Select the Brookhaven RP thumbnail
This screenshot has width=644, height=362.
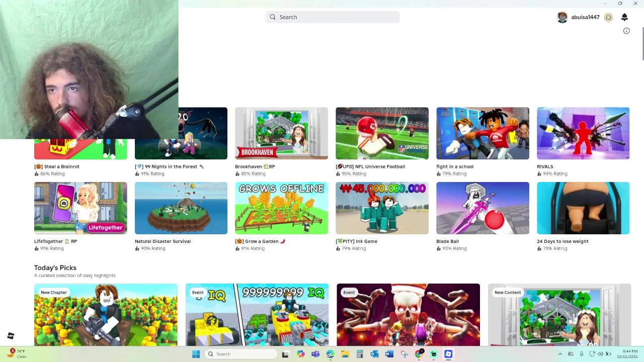[281, 133]
